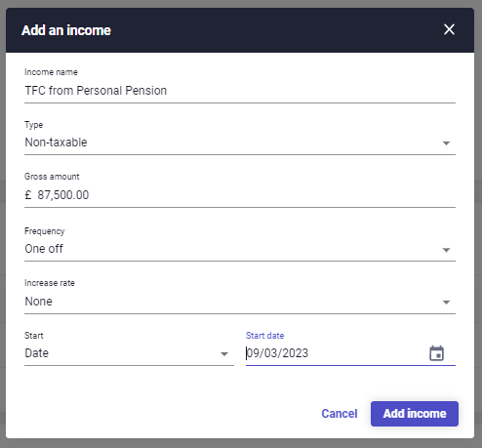Expand the Type dropdown arrow
482x448 pixels.
446,143
